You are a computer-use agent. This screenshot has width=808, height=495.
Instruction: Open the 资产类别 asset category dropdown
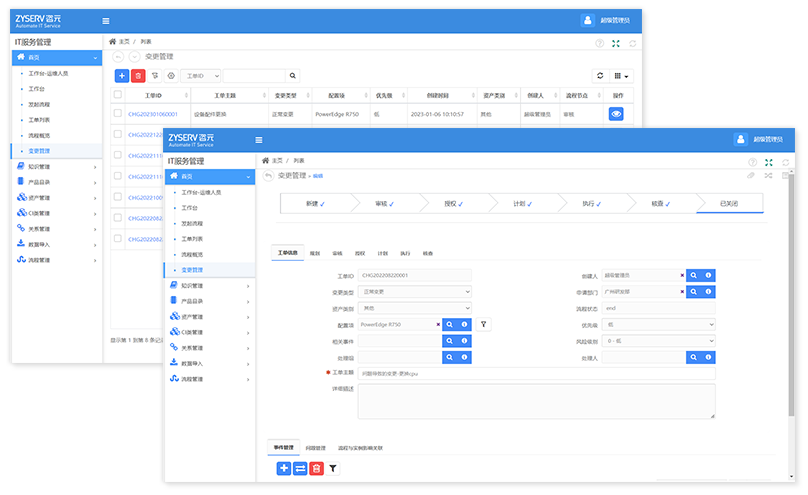tap(415, 308)
